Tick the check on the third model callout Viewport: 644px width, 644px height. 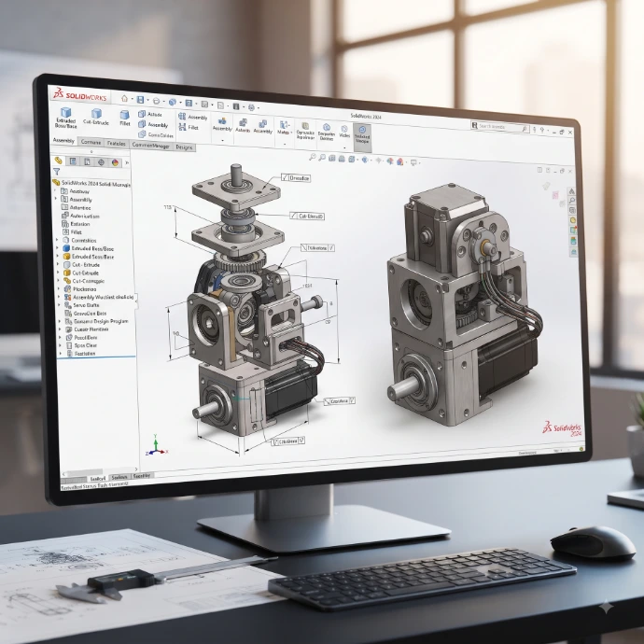click(x=331, y=248)
